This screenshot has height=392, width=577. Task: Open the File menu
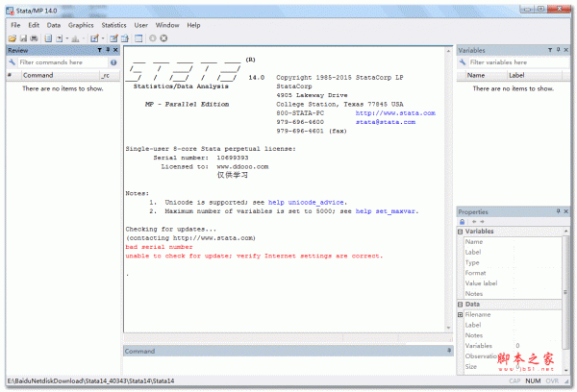click(x=15, y=25)
